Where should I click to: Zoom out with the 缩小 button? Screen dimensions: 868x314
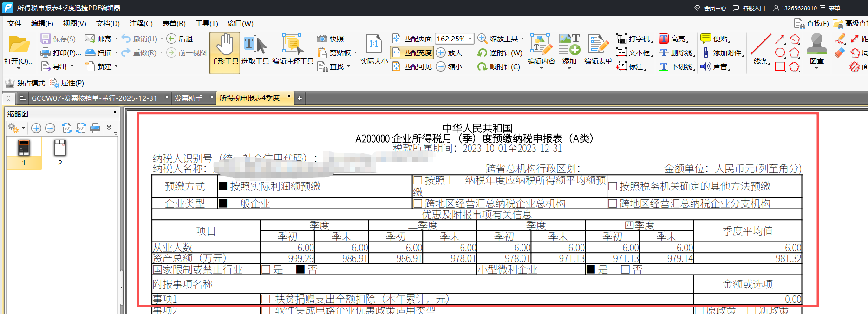[449, 66]
